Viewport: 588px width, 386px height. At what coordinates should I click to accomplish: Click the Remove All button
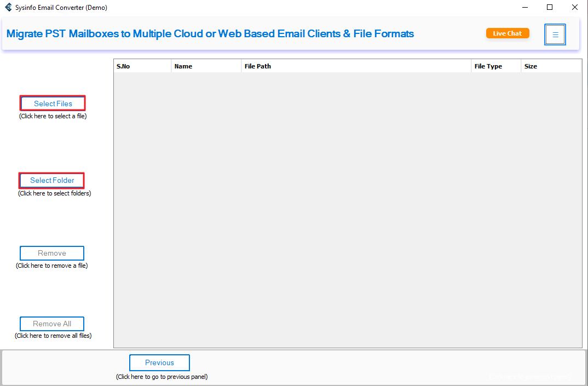click(52, 324)
